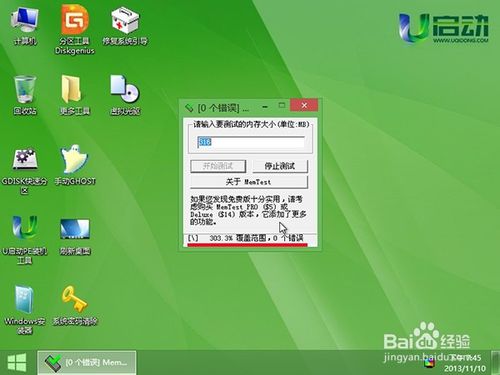Open the 修复系统引导 first-aid kit icon
Viewport: 500px width, 375px height.
pyautogui.click(x=125, y=27)
